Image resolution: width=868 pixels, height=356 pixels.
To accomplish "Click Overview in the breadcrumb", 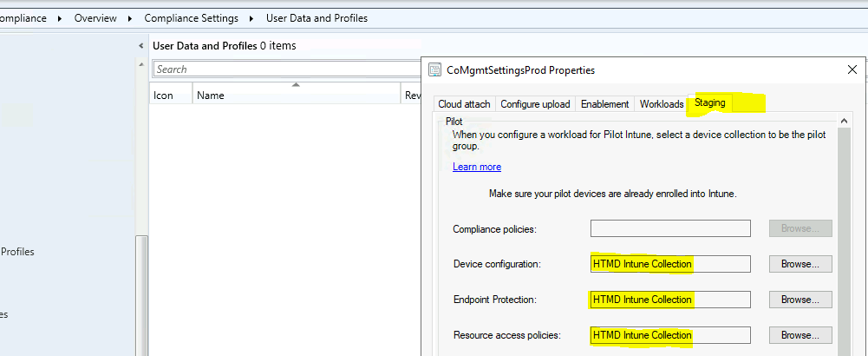I will point(95,18).
